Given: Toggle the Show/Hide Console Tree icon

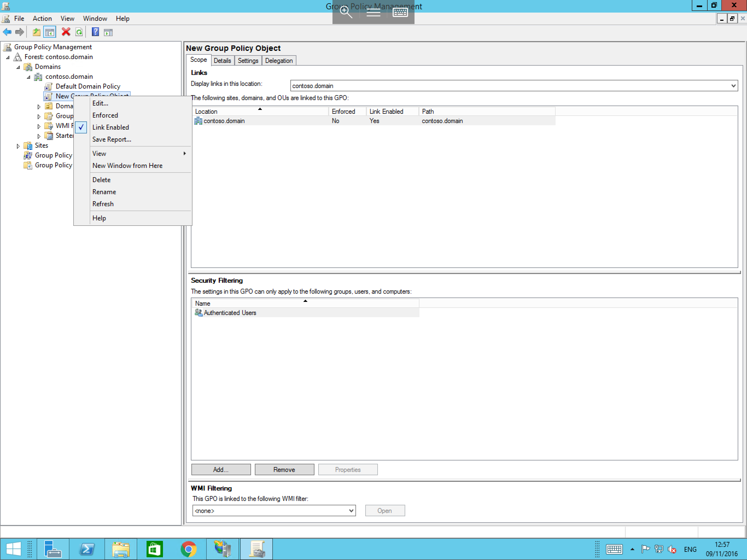Looking at the screenshot, I should 50,32.
